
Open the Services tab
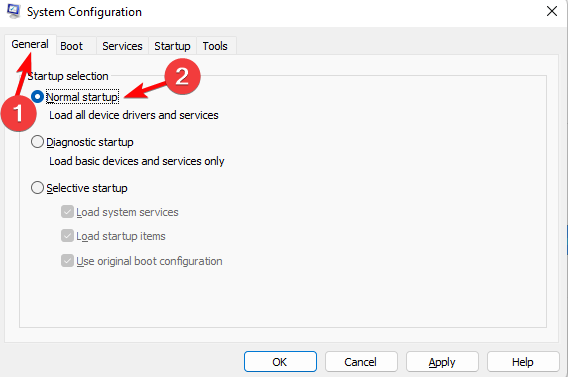(122, 46)
